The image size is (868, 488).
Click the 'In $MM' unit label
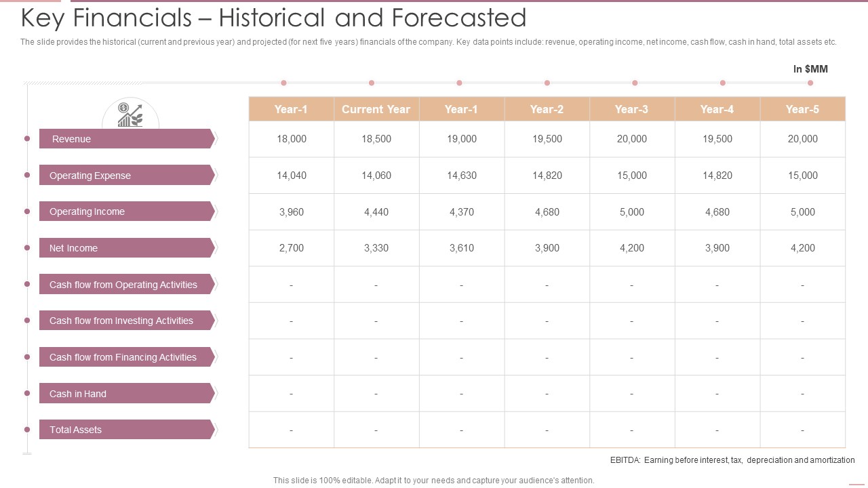tap(810, 69)
